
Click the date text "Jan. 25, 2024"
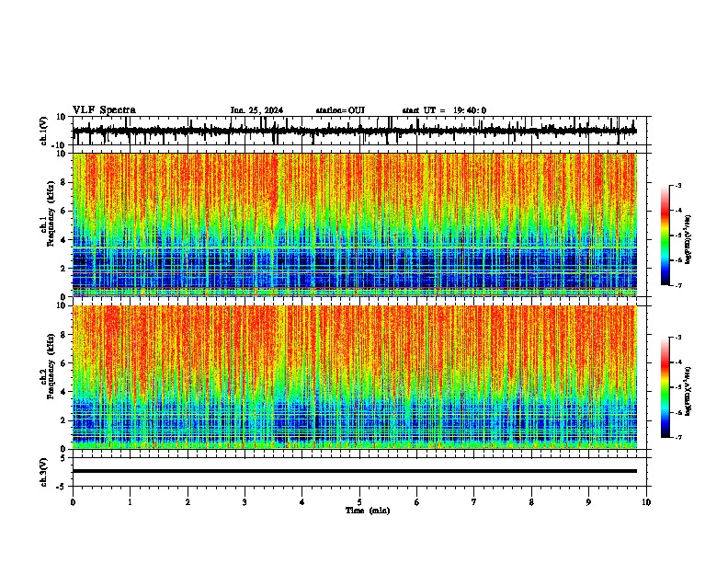tap(256, 110)
